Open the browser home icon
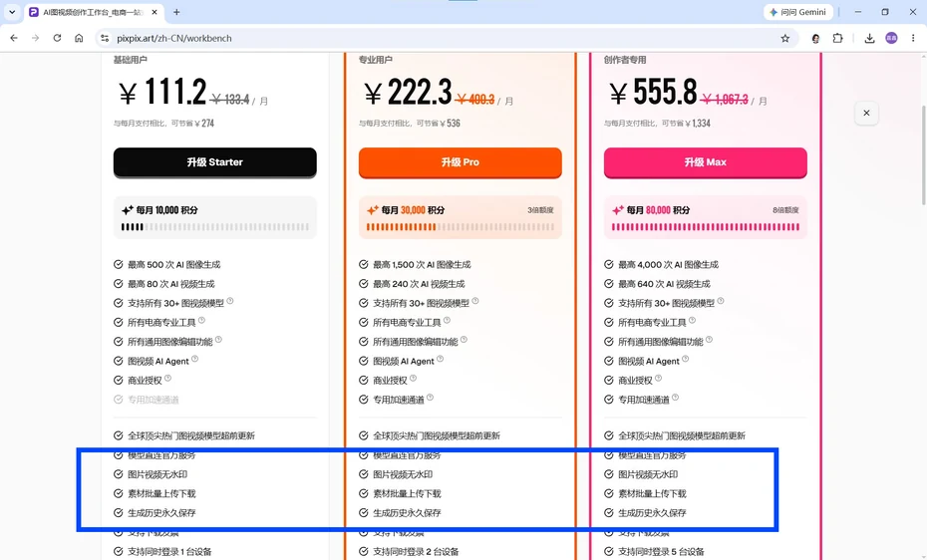Viewport: 927px width, 560px height. (79, 38)
